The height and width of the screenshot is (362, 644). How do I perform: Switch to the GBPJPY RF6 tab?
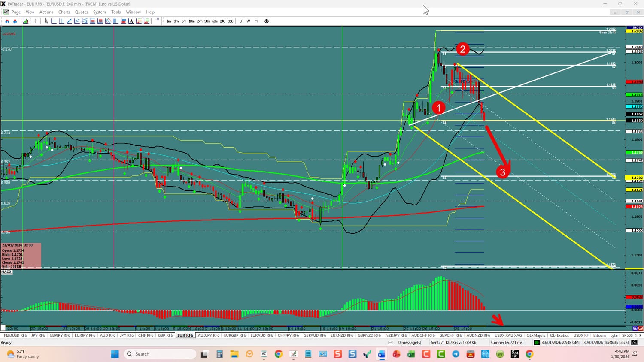pos(60,335)
